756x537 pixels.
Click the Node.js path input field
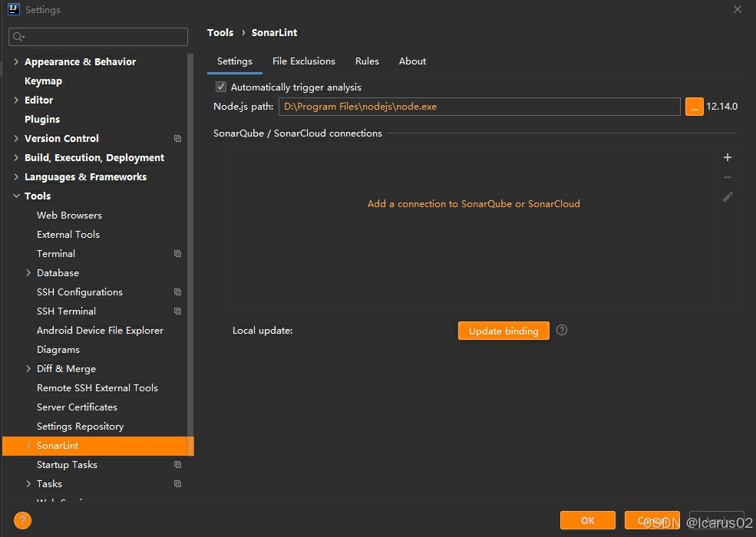click(479, 107)
